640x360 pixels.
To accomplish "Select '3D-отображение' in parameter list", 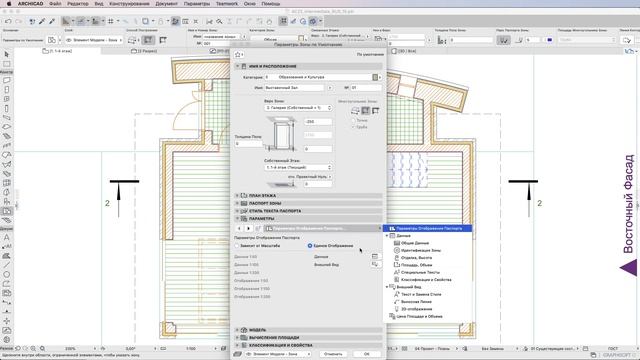I will pyautogui.click(x=416, y=309).
